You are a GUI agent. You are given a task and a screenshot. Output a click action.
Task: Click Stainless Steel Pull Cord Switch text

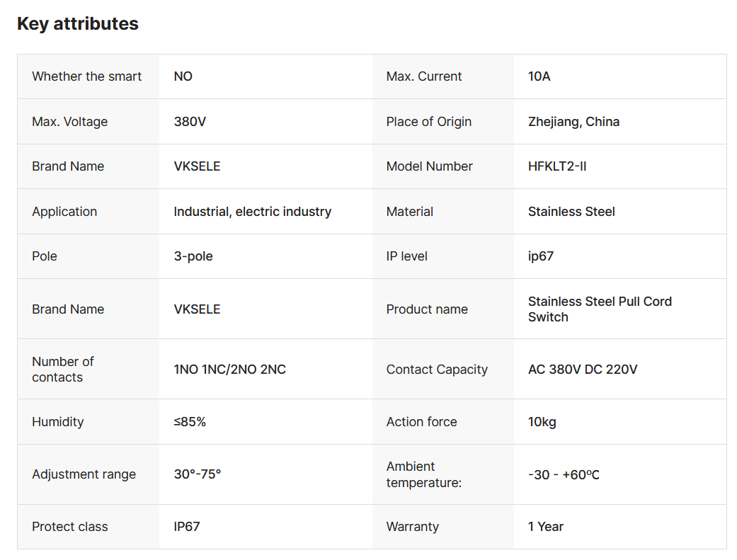599,309
